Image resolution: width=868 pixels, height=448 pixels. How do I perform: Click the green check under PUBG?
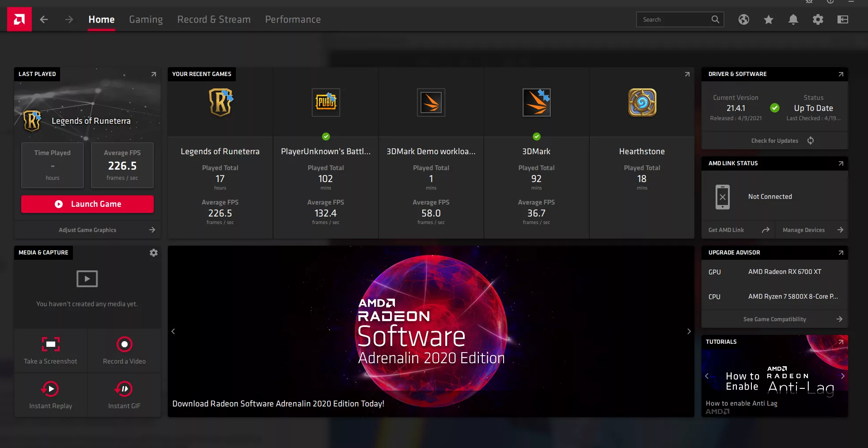pos(326,137)
